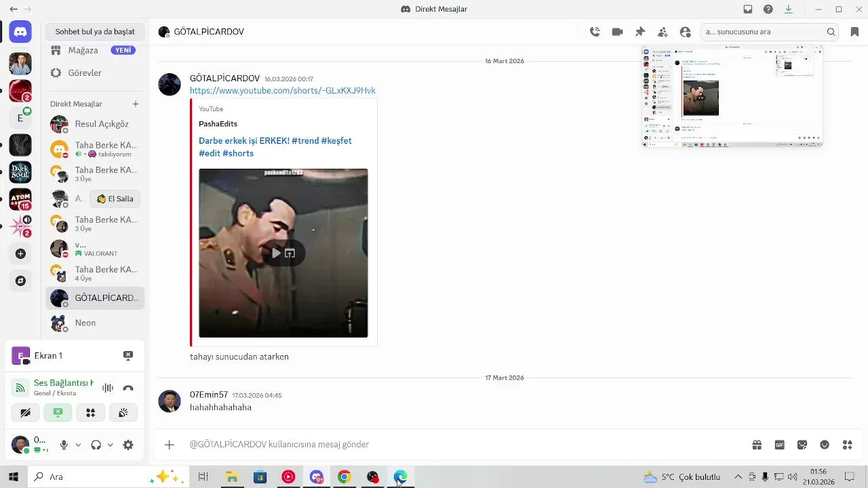Click the search magnifier icon in header
Image resolution: width=868 pixels, height=488 pixels.
tap(831, 32)
